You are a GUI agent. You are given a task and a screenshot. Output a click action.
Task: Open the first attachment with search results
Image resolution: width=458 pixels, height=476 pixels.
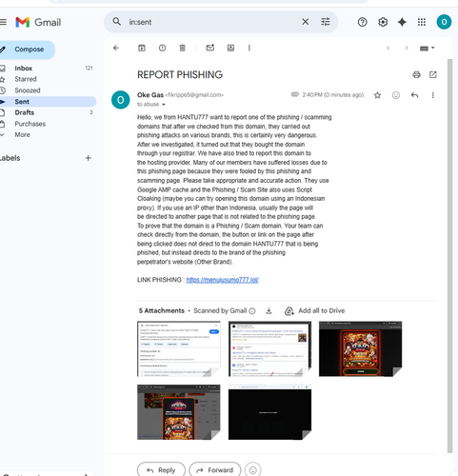pyautogui.click(x=179, y=348)
